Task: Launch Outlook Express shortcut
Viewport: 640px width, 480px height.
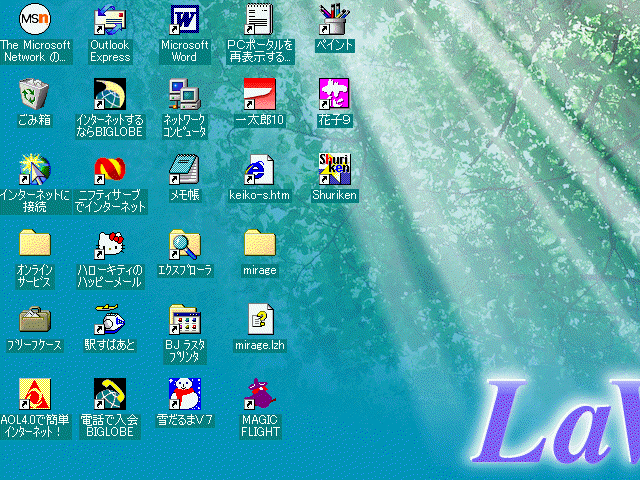Action: pos(109,19)
